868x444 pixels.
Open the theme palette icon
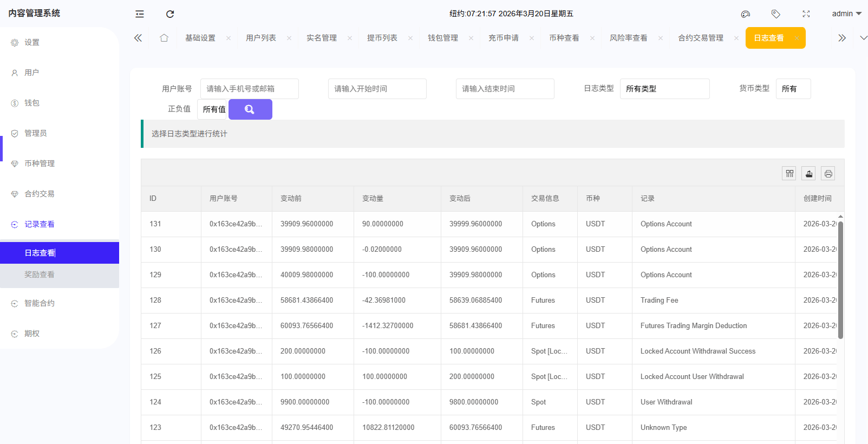[746, 14]
